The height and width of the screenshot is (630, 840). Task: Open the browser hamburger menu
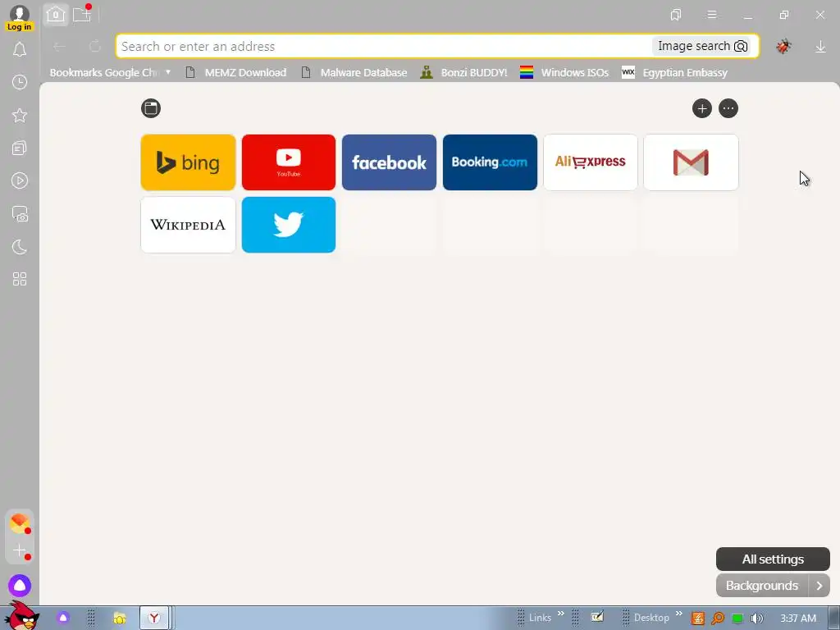712,15
